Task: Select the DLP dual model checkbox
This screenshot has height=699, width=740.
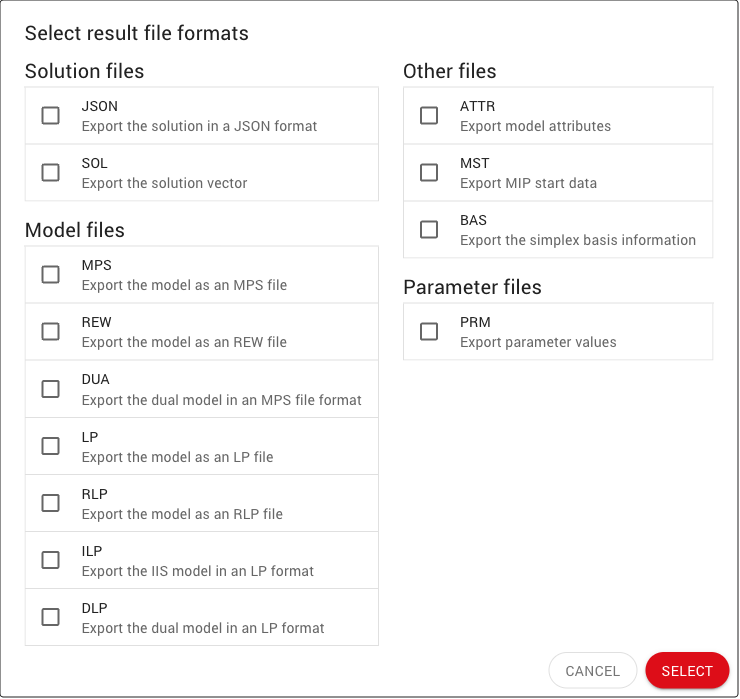Action: click(x=51, y=617)
